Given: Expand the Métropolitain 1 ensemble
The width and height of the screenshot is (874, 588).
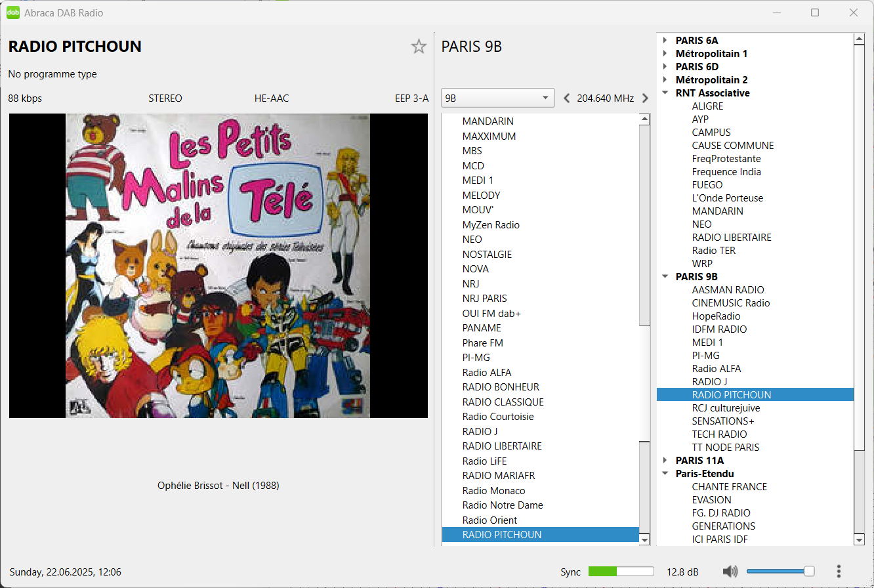Looking at the screenshot, I should point(665,54).
